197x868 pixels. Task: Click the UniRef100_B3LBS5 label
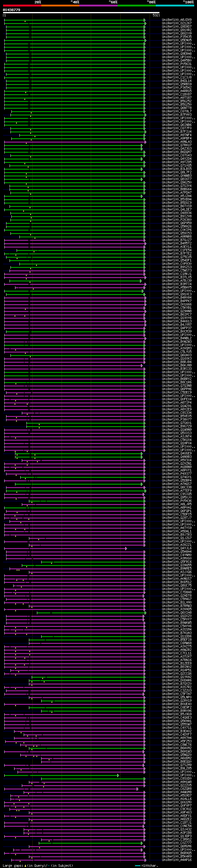tap(177, 169)
